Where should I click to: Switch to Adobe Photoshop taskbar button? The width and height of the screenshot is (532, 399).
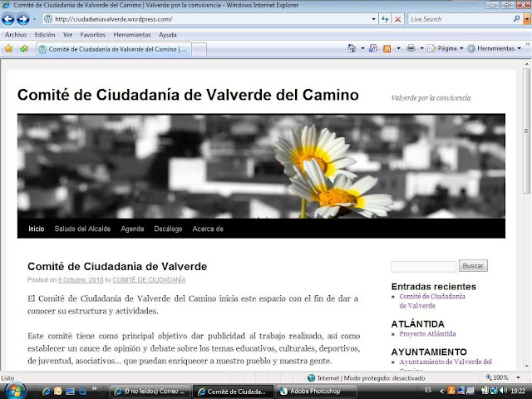coord(316,392)
